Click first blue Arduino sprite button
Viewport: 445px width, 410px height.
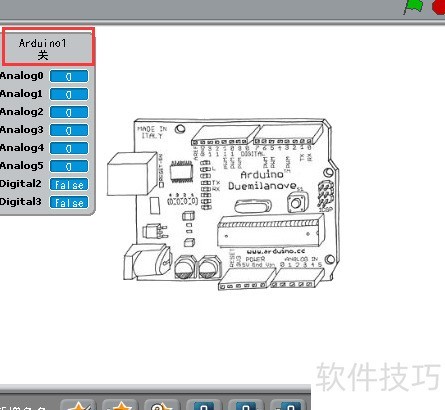203,405
